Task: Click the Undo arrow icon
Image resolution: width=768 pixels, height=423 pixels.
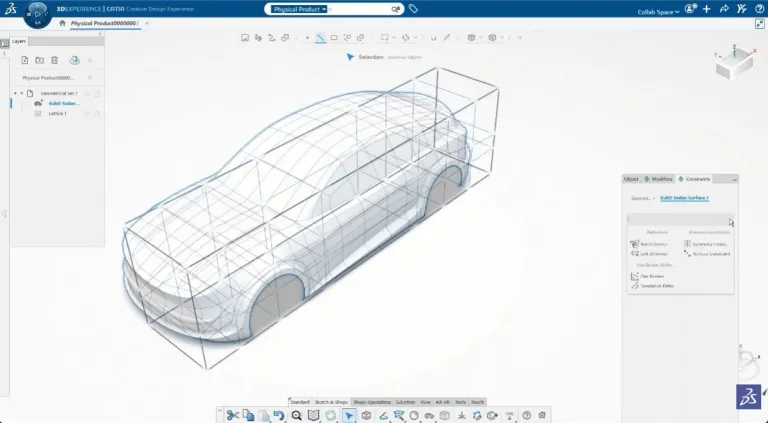Action: tap(279, 415)
